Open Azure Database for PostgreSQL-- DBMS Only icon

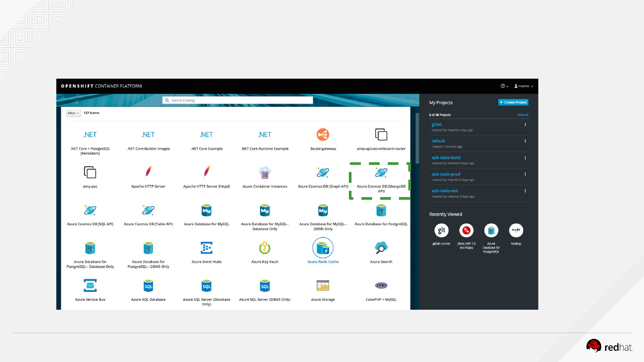(x=148, y=248)
